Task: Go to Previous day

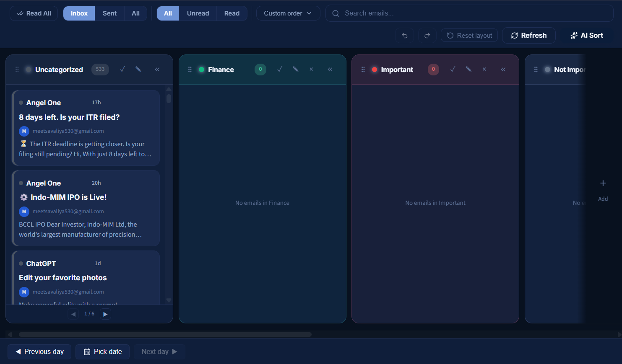Action: [39, 352]
